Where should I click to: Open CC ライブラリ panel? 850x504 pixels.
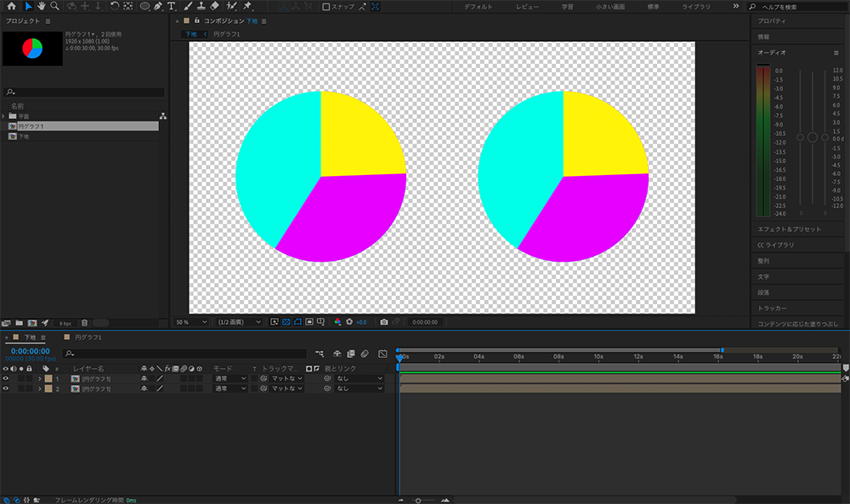(x=776, y=245)
